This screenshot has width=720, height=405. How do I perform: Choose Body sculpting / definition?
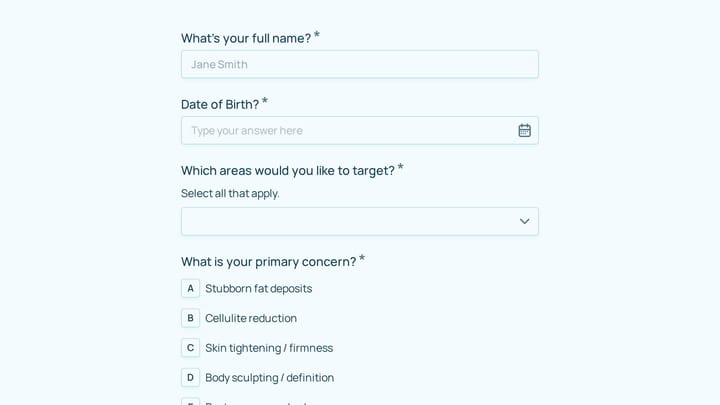[x=270, y=377]
